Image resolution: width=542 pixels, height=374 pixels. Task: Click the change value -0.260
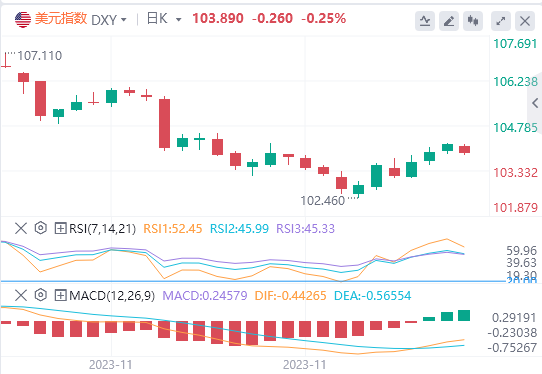272,18
